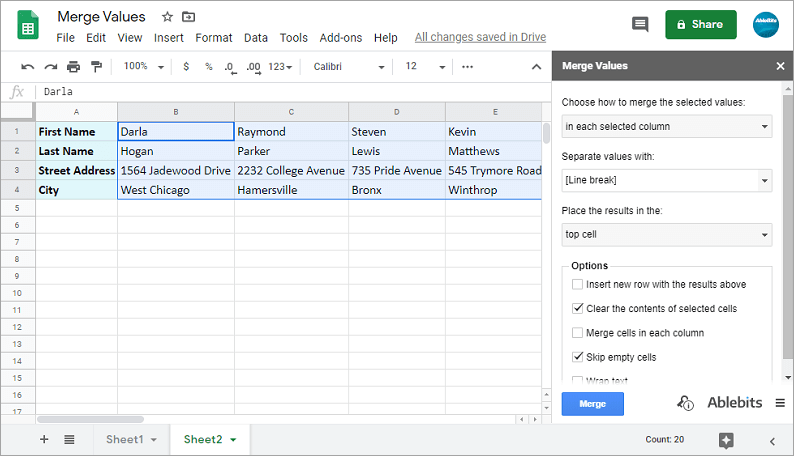Open the zoom 100% dropdown

click(x=143, y=66)
